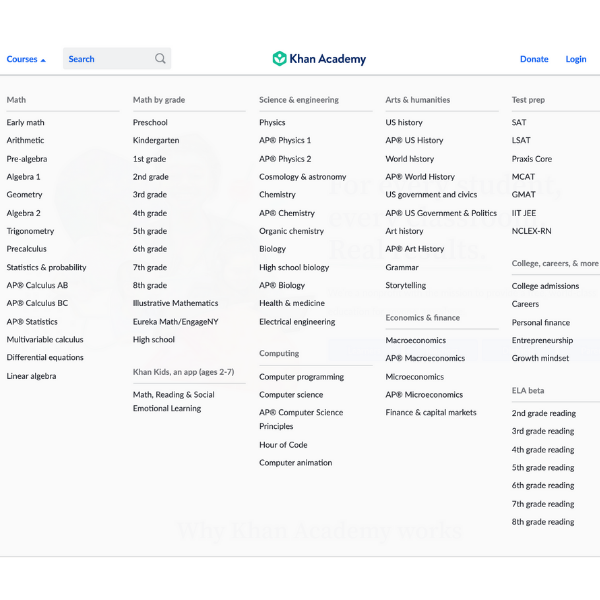Select Algebra 1 from Math column
The height and width of the screenshot is (600, 600).
pos(24,177)
